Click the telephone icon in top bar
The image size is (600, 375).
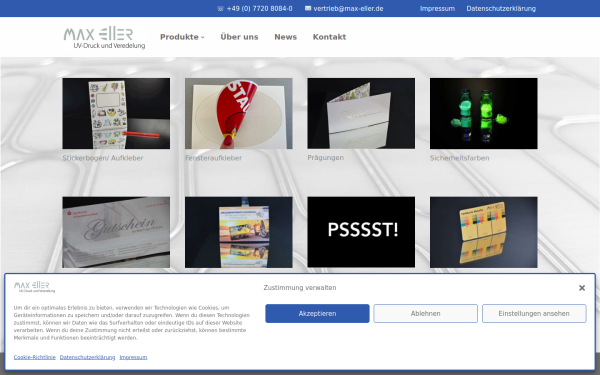(220, 8)
